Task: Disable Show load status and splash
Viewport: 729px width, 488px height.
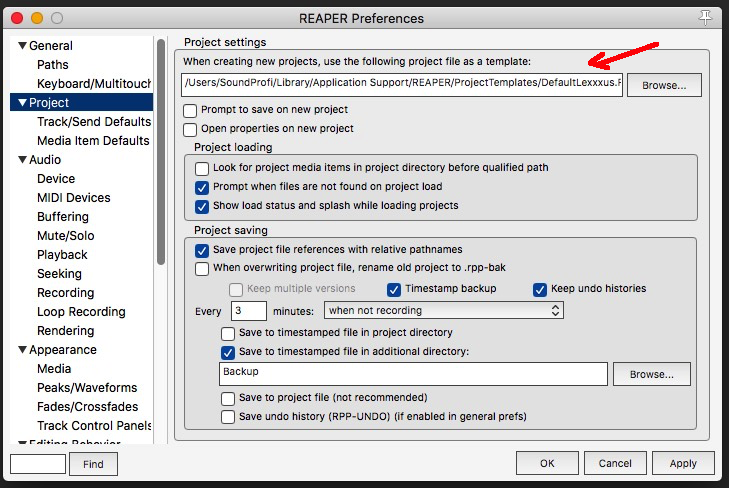Action: coord(202,207)
